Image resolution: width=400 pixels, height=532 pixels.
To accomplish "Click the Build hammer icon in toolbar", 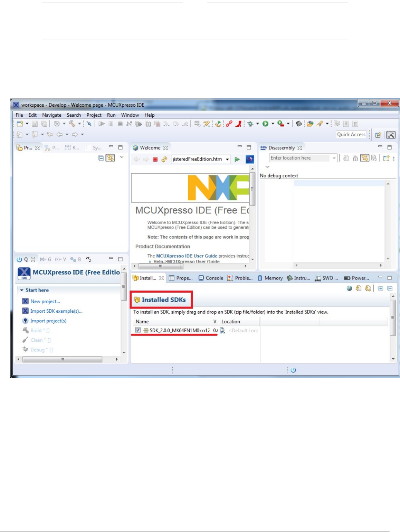I will click(72, 124).
